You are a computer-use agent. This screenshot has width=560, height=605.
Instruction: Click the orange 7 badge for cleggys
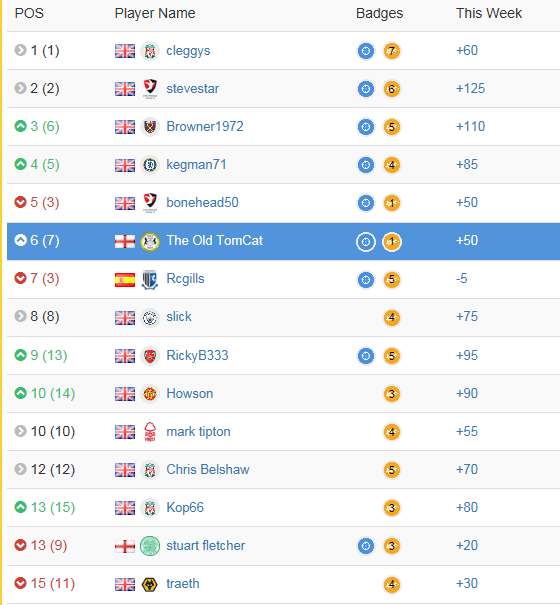392,51
